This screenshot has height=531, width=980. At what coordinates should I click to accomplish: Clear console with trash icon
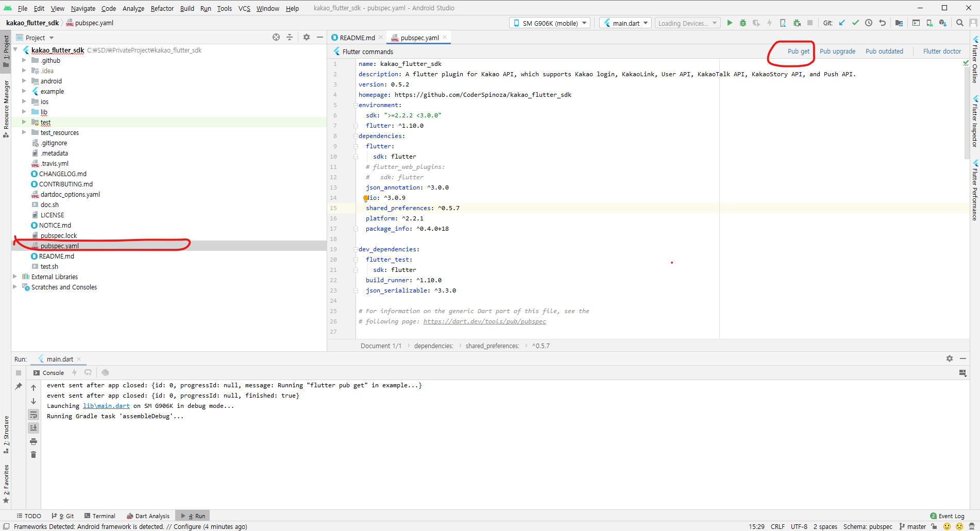coord(33,455)
